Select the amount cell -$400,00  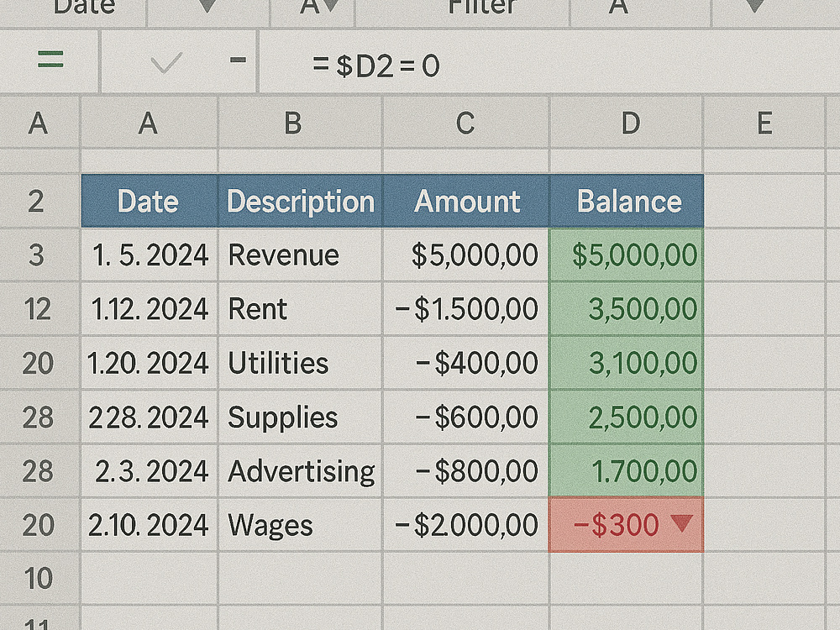click(x=466, y=363)
